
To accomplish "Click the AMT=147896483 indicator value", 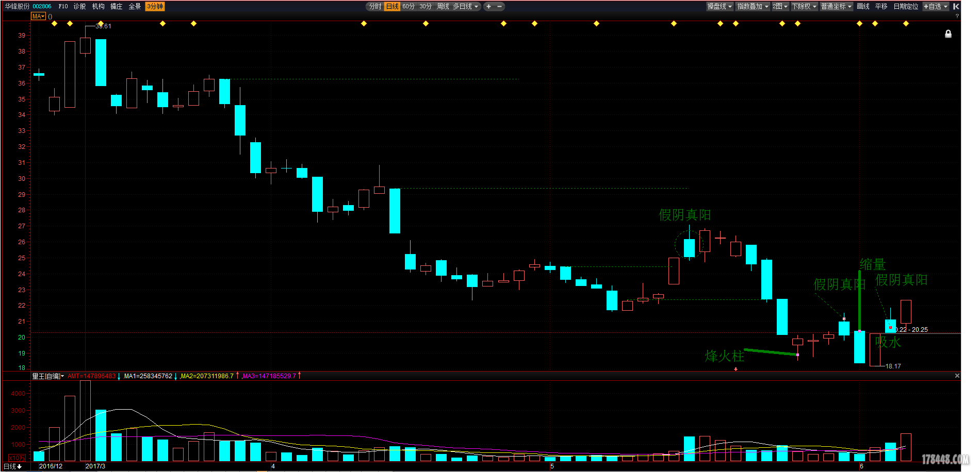I will (92, 376).
